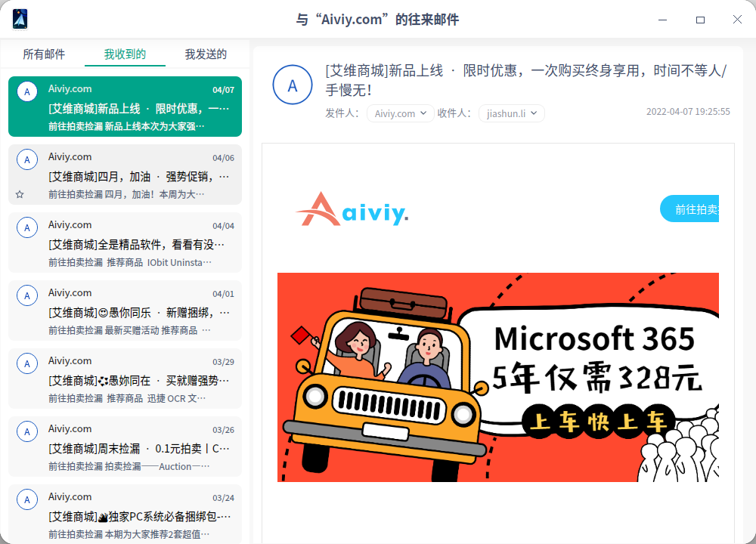This screenshot has width=756, height=544.
Task: Click avatar of 04/04 Aiviy.com email
Action: pos(27,227)
